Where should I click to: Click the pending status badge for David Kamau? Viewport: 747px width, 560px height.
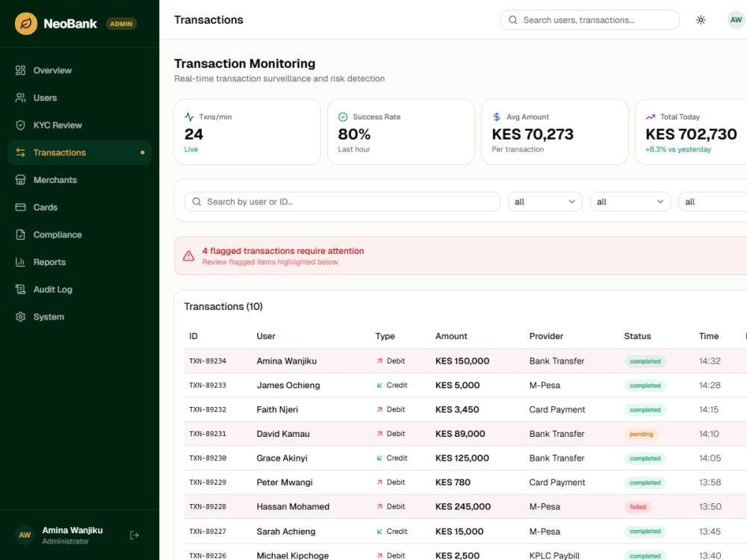coord(641,434)
